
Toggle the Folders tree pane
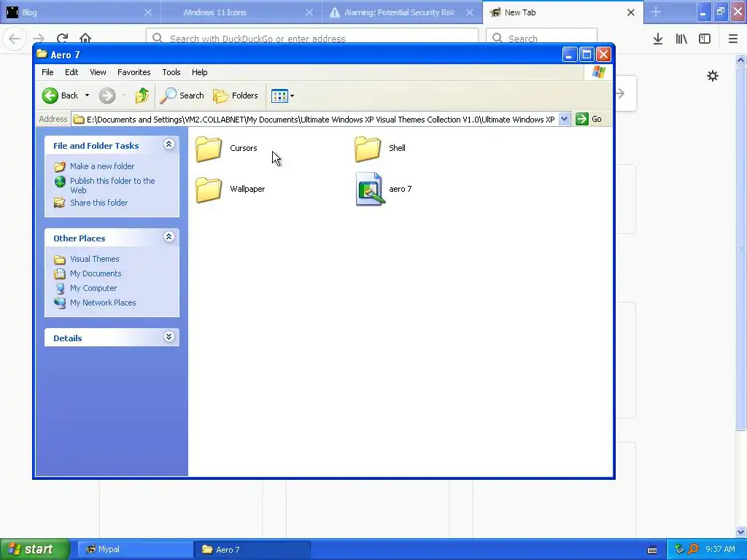point(236,96)
